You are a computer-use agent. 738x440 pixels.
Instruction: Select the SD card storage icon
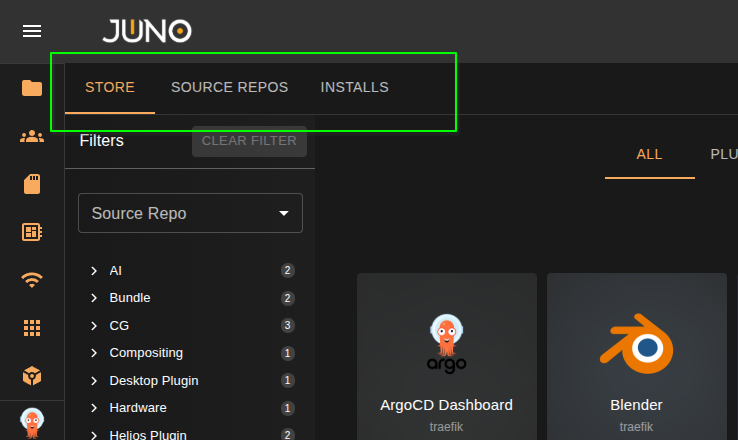(x=32, y=184)
